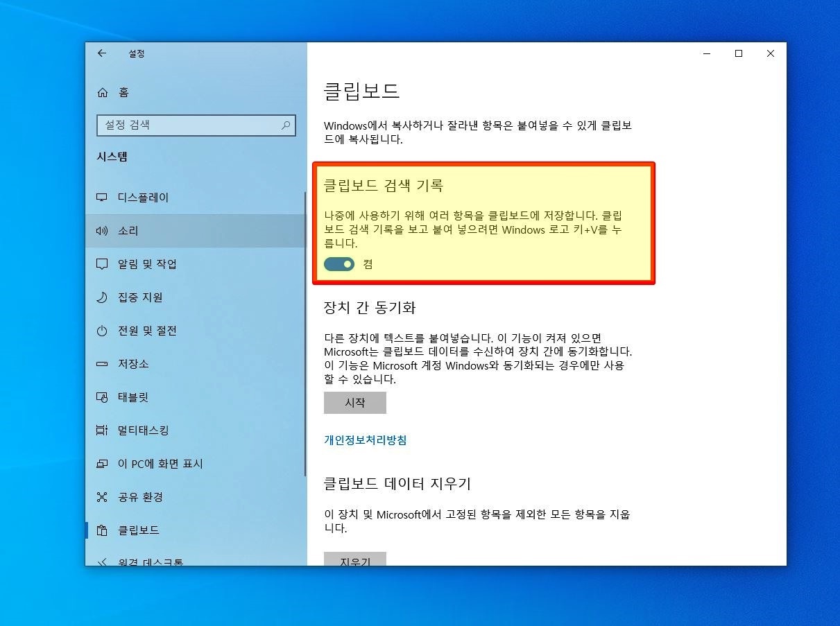The image size is (840, 626).
Task: Open 홈 settings page
Action: 195,92
